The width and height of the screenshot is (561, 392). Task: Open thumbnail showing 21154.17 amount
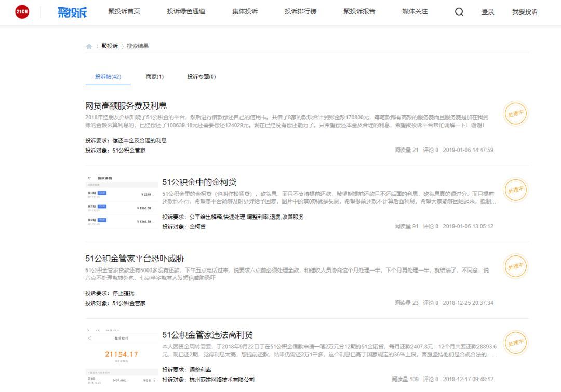click(122, 356)
